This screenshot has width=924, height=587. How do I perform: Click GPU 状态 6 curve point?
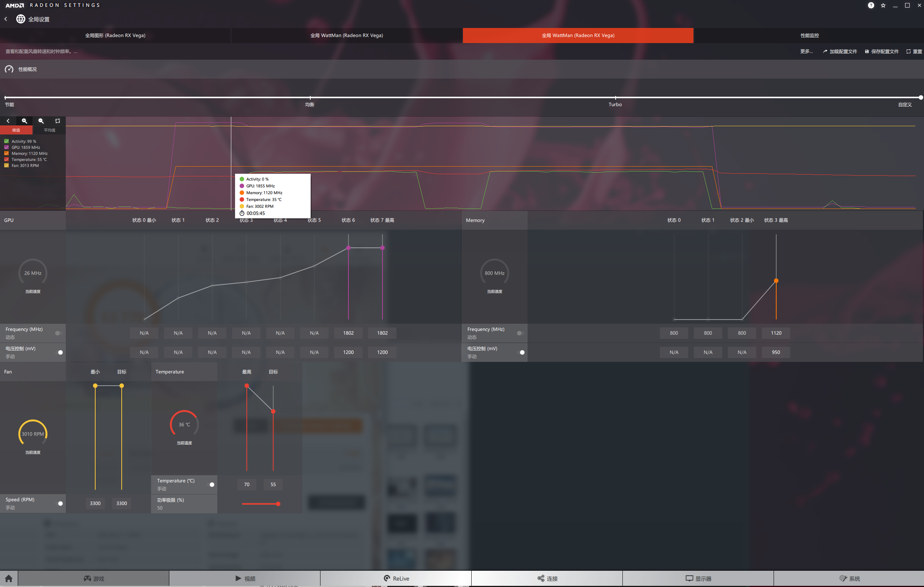coord(348,248)
